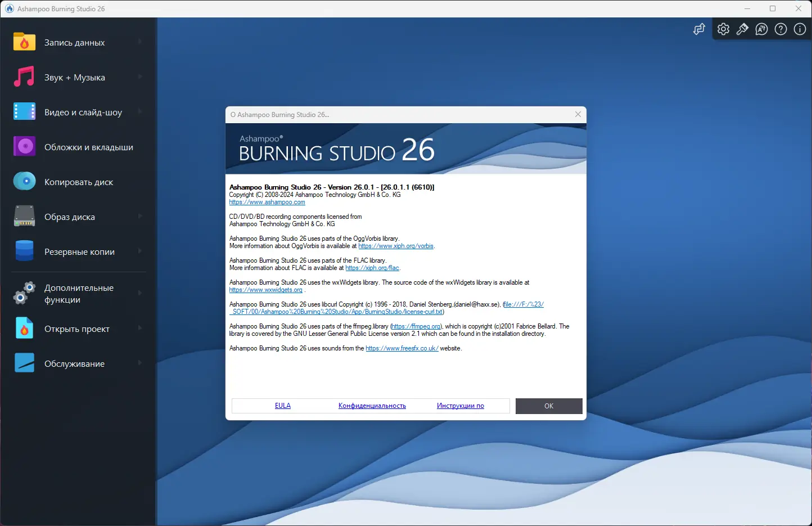
Task: Open the www.freesfx.co.uk link
Action: coord(402,349)
